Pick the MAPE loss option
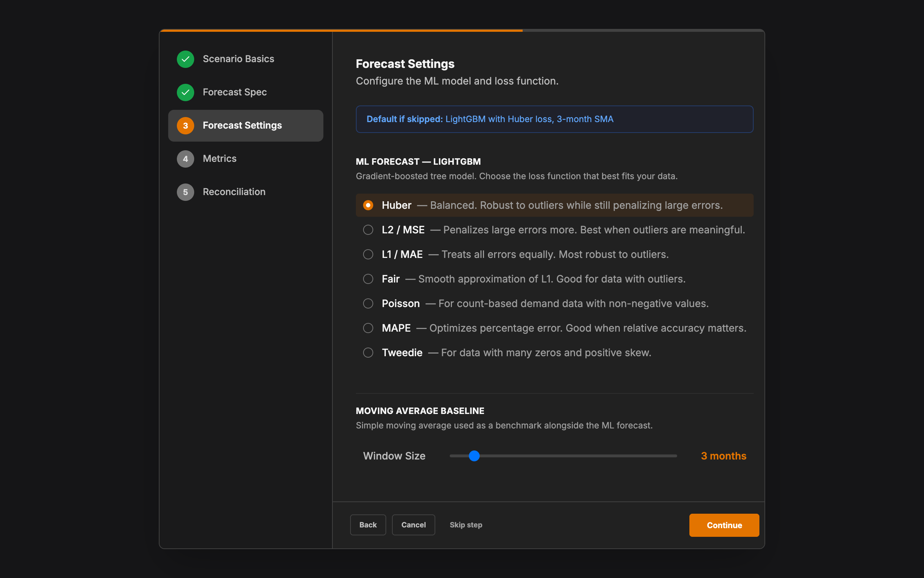 coord(554,328)
